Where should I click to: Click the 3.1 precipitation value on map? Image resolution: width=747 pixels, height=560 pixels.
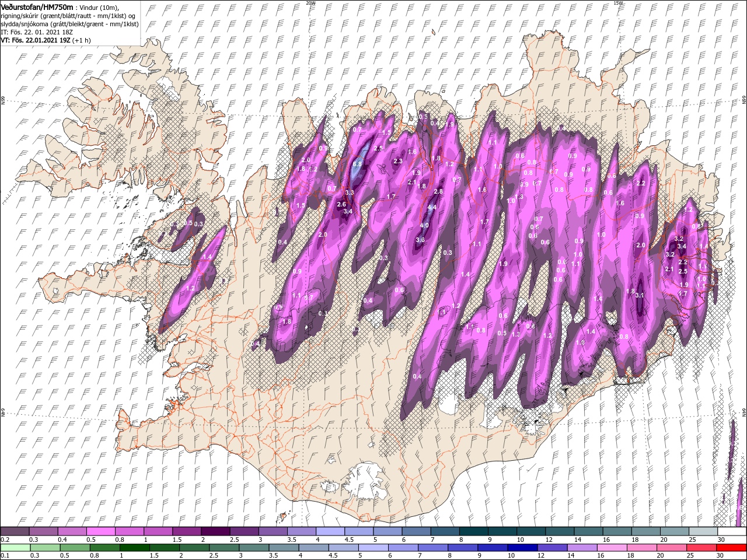(x=640, y=295)
